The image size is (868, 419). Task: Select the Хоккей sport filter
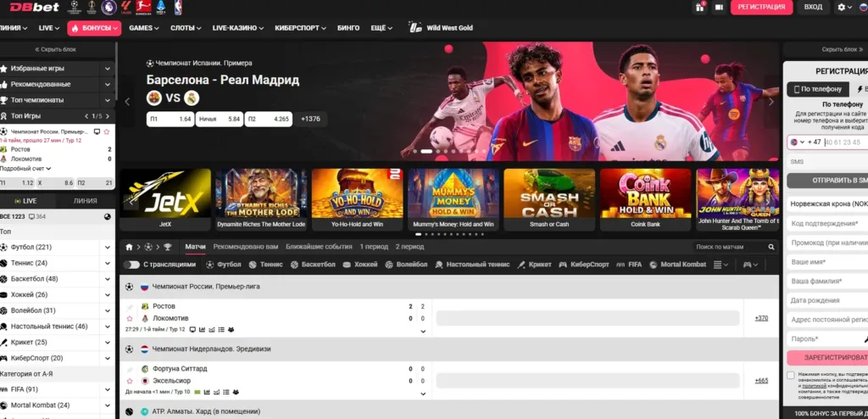tap(360, 265)
